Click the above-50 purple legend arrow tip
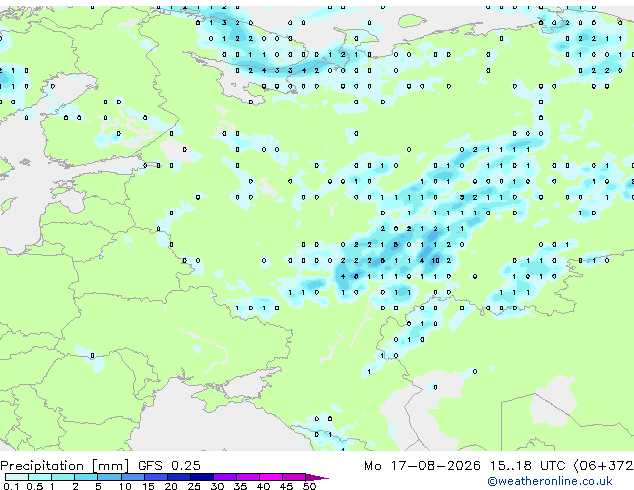 pyautogui.click(x=317, y=477)
